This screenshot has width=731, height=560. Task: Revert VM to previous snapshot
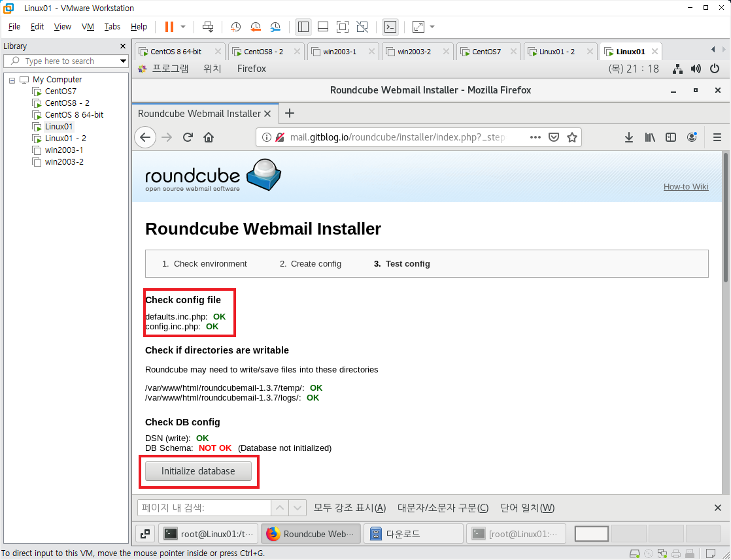click(x=256, y=27)
